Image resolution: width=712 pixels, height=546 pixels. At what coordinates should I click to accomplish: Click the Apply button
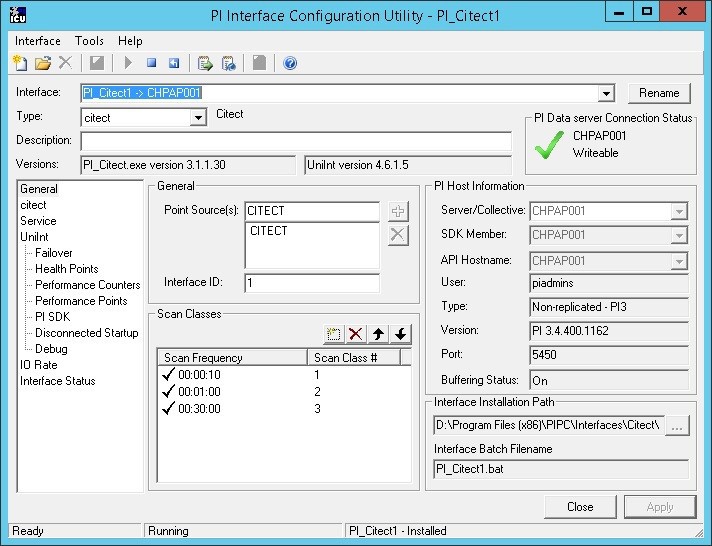pos(660,506)
